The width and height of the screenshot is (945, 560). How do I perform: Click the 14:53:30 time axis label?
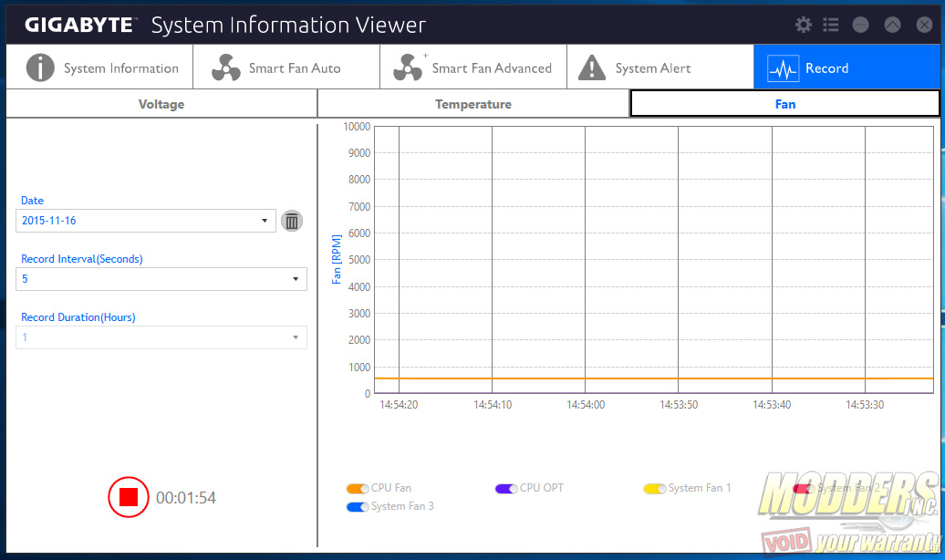tap(865, 405)
